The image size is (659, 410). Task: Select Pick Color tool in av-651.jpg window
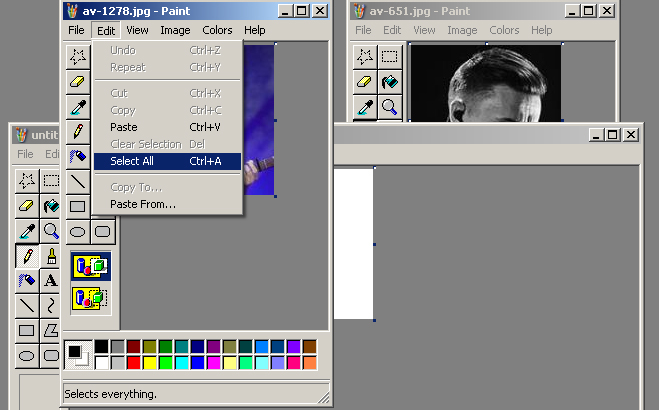[365, 107]
